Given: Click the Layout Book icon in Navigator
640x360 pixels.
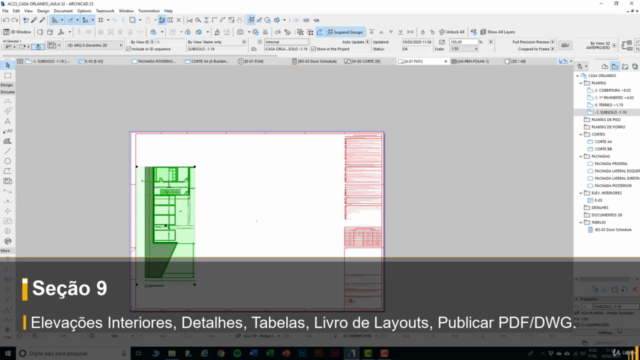Looking at the screenshot, I should click(625, 66).
